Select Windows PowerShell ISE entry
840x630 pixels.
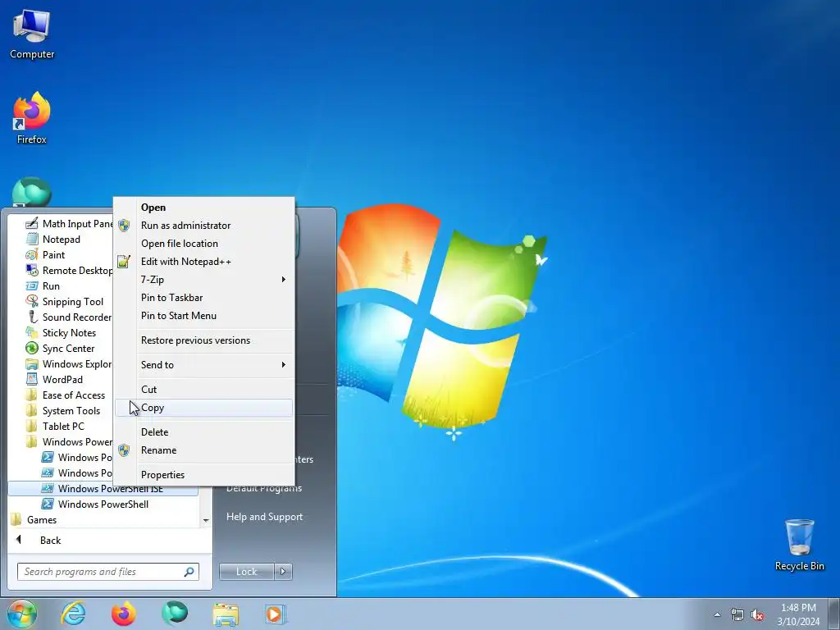(x=103, y=488)
